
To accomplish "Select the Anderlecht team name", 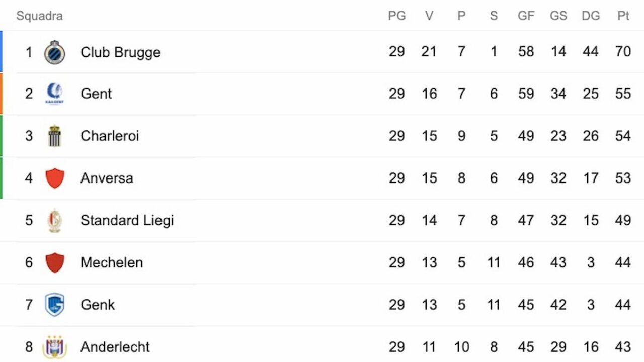I will (115, 347).
